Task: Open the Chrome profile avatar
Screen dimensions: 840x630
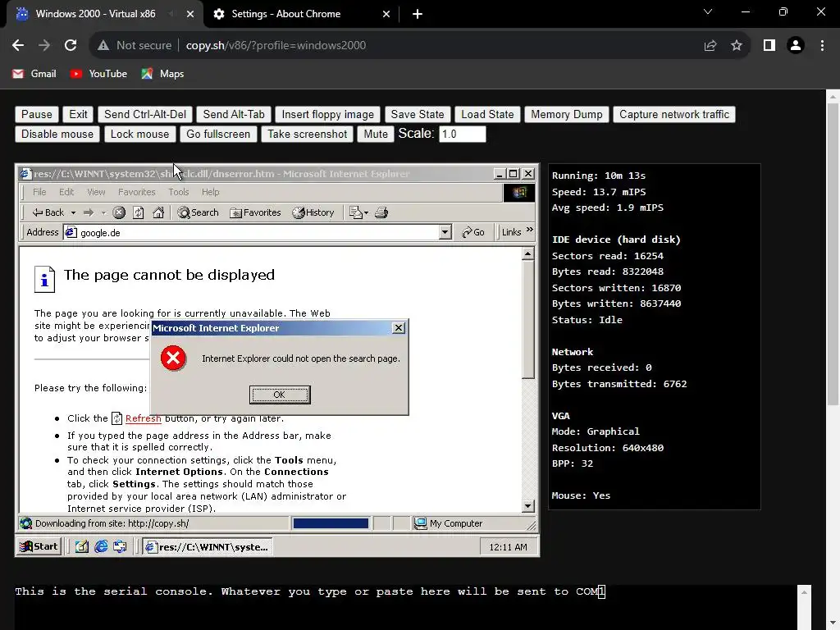Action: (796, 46)
